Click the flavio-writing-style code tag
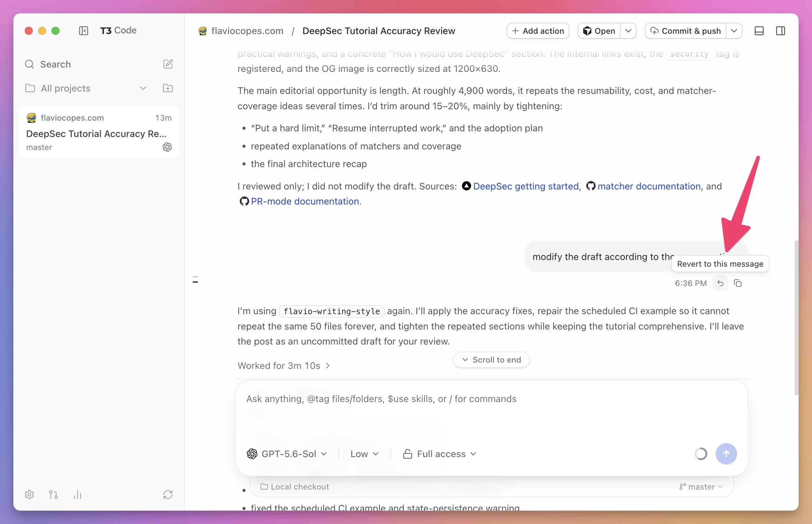This screenshot has height=524, width=812. [332, 311]
